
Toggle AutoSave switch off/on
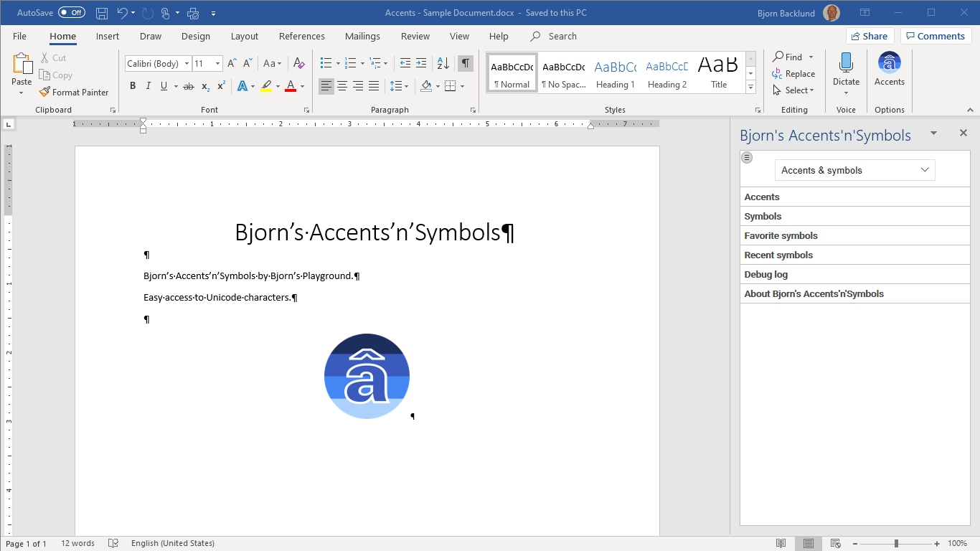point(71,13)
